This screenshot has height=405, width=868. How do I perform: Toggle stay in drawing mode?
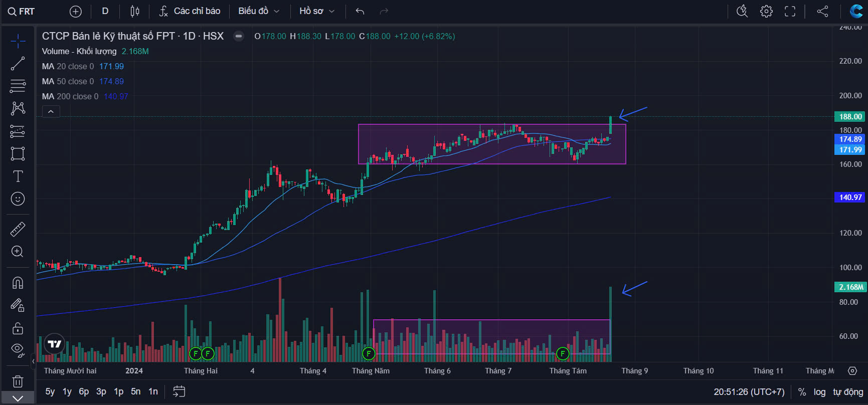18,305
